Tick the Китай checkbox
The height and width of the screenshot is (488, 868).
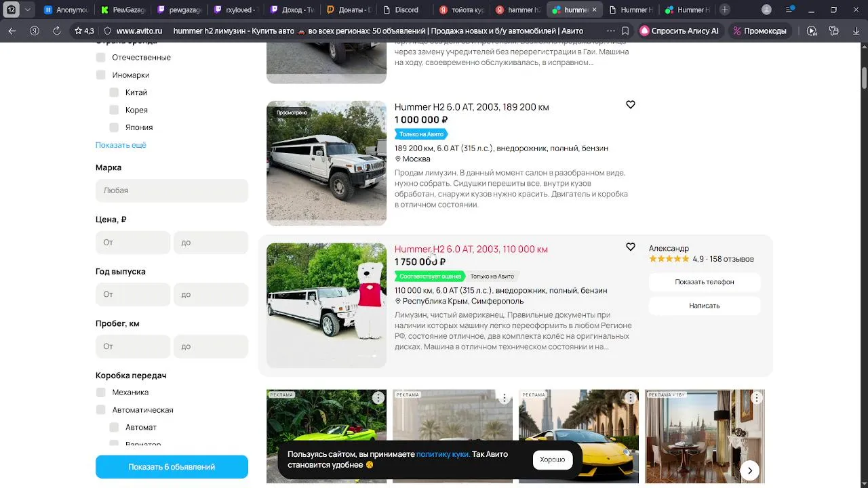114,92
